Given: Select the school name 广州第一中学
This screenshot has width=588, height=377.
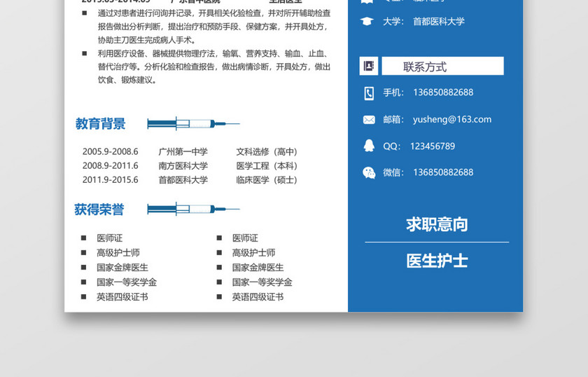Looking at the screenshot, I should (x=183, y=151).
